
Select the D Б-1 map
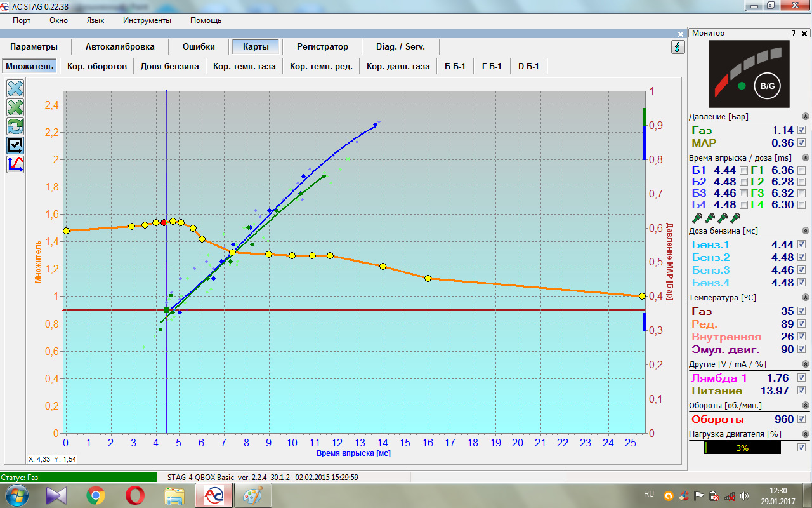tap(528, 66)
